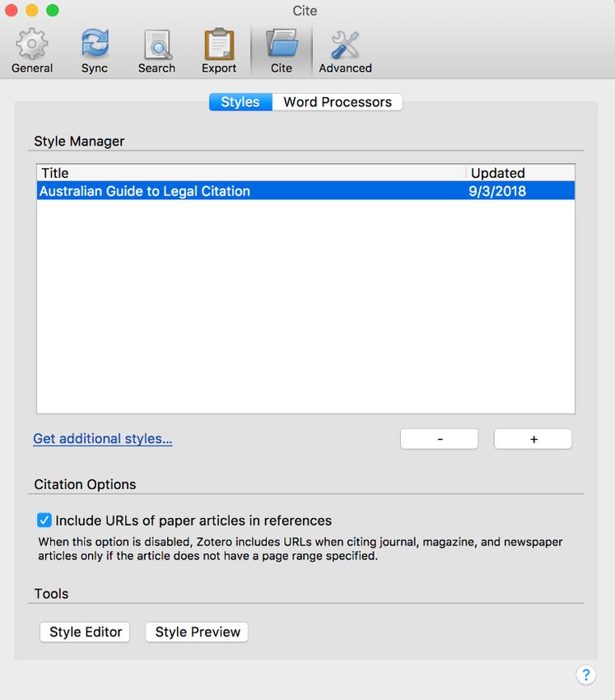Image resolution: width=615 pixels, height=700 pixels.
Task: Open the Sync preferences pane
Action: point(95,51)
